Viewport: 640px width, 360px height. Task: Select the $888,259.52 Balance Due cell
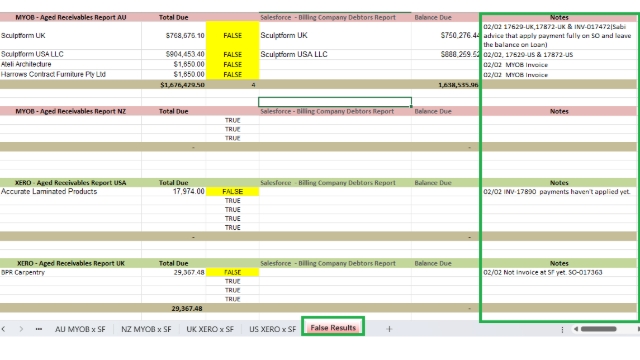point(445,54)
